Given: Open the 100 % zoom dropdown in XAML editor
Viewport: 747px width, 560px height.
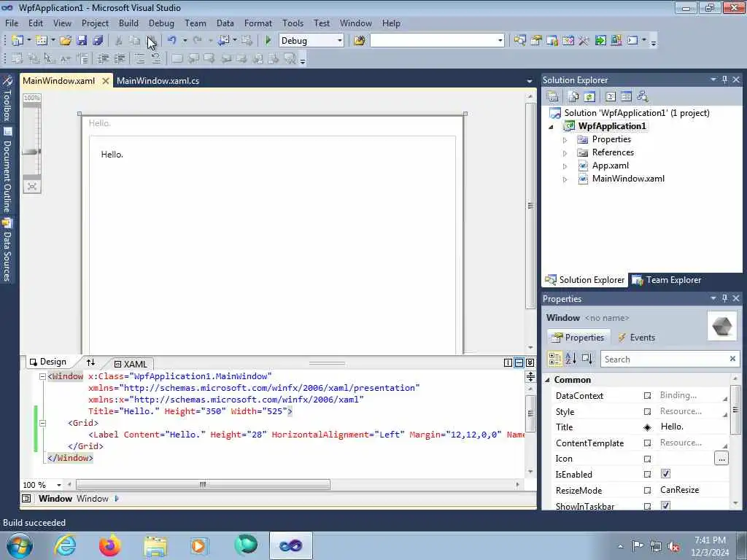Looking at the screenshot, I should pos(59,485).
